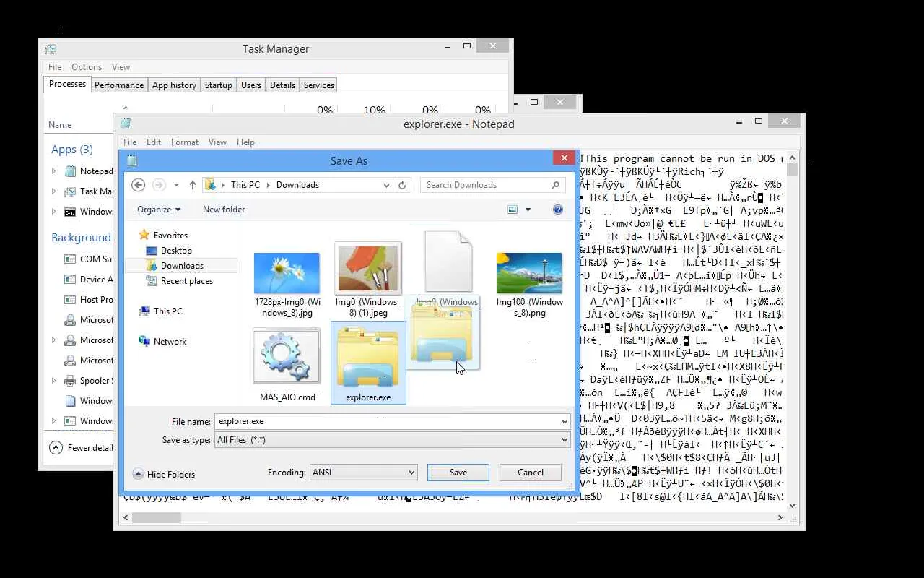924x578 pixels.
Task: Click the Save button
Action: (x=458, y=473)
